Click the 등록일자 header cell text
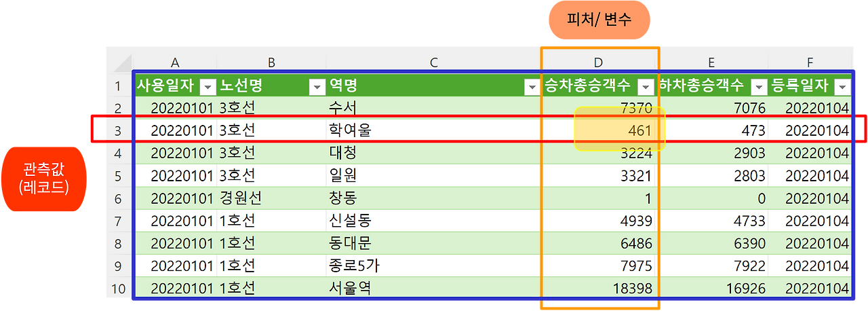 (800, 86)
